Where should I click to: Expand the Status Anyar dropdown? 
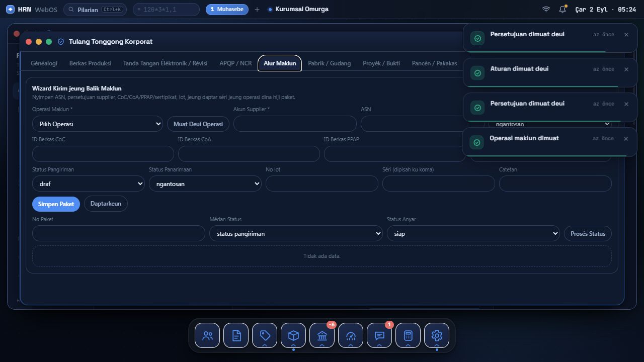pyautogui.click(x=473, y=233)
